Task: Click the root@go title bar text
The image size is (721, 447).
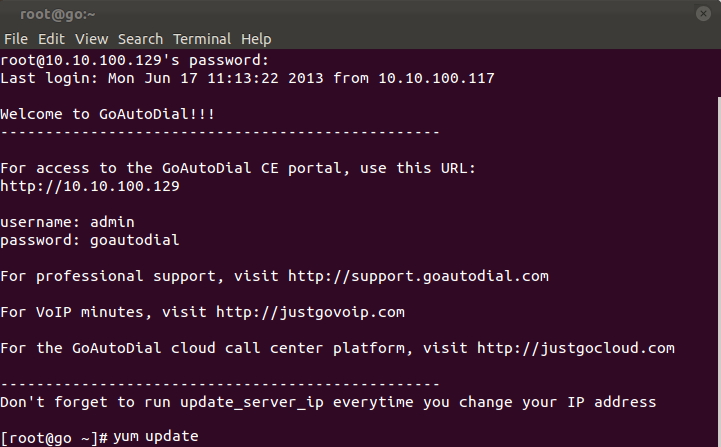Action: click(57, 14)
